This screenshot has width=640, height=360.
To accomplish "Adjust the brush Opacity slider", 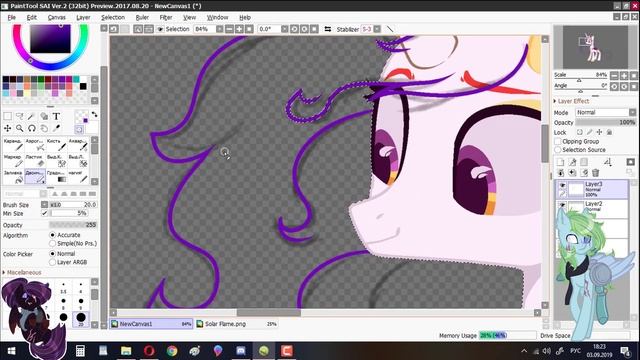I will [73, 225].
